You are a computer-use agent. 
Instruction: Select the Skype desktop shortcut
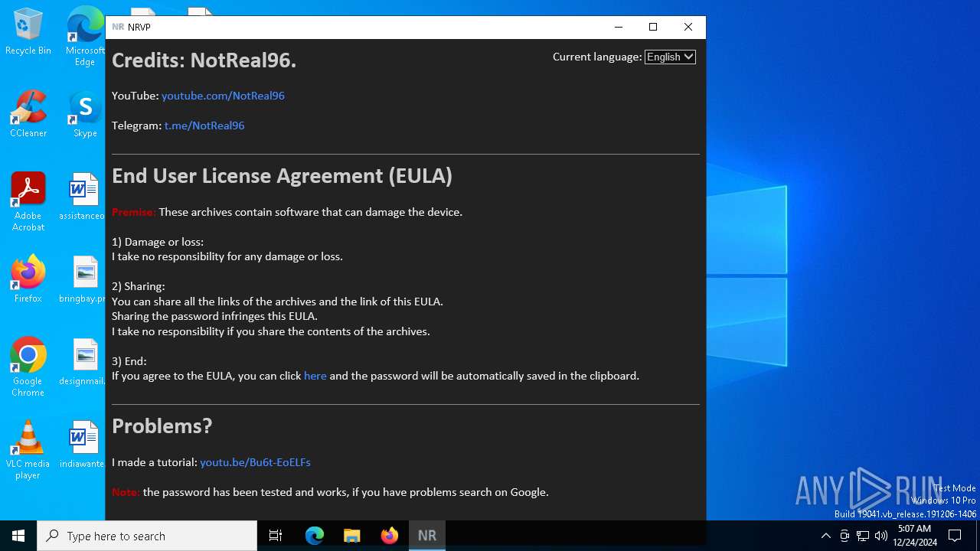[x=85, y=114]
